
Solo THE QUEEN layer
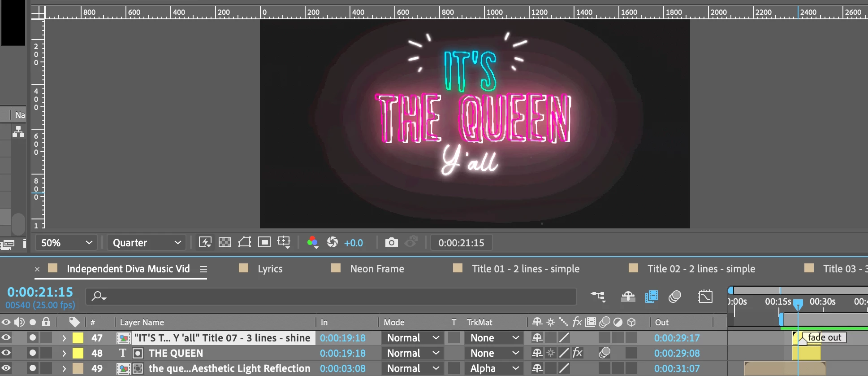(32, 353)
